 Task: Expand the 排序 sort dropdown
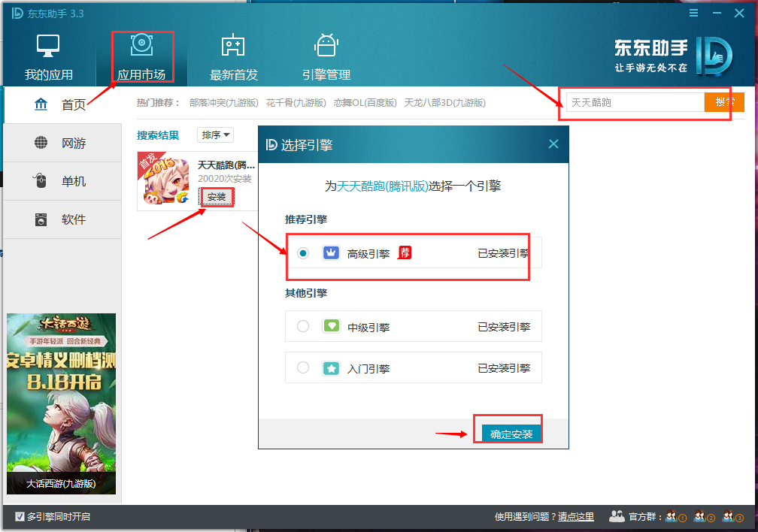216,135
